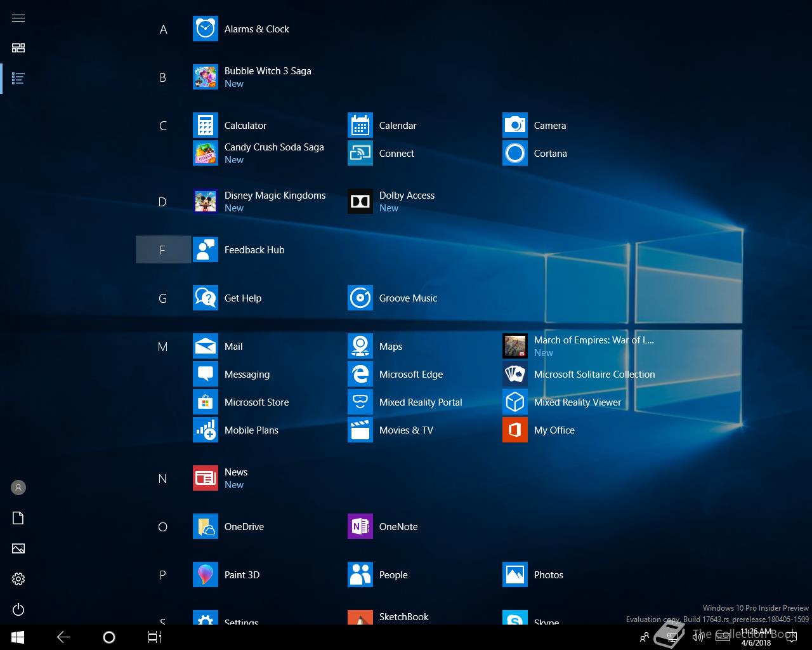Select the letter C group header
The width and height of the screenshot is (812, 650).
pos(163,126)
